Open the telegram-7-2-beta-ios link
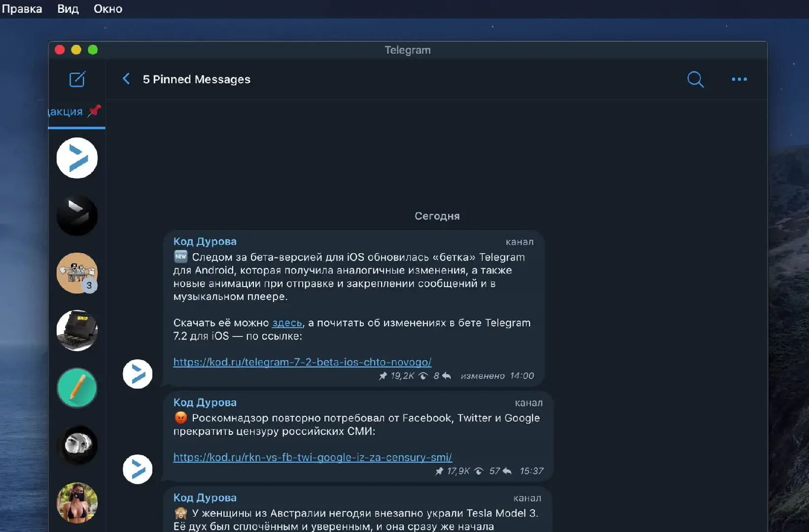The image size is (809, 532). coord(302,362)
